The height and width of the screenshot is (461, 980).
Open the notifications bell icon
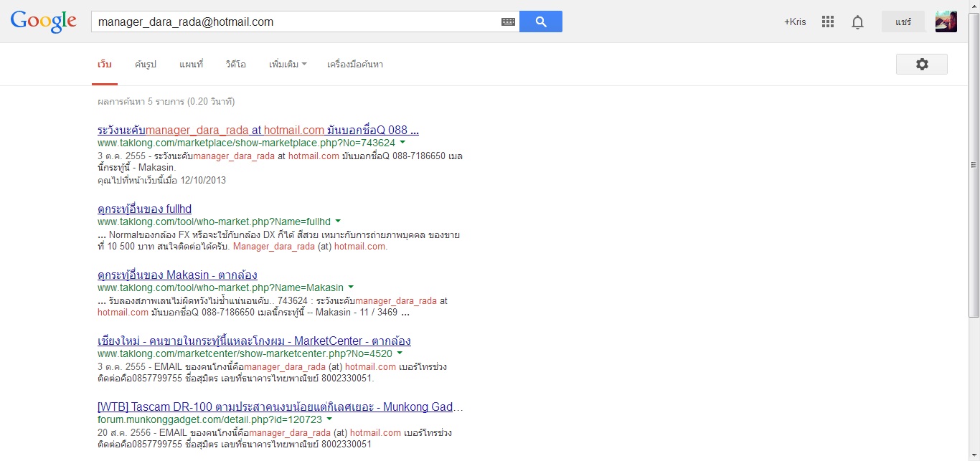857,22
